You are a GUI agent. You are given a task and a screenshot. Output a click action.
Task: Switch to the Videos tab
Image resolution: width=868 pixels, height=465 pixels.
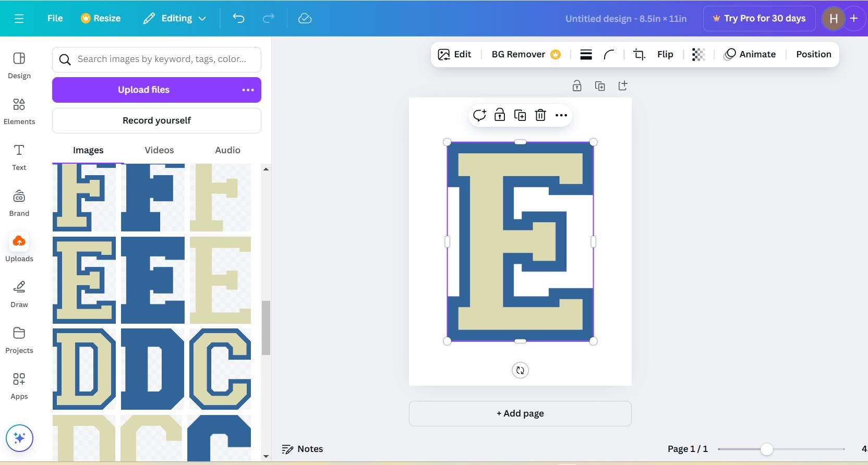[x=159, y=150]
